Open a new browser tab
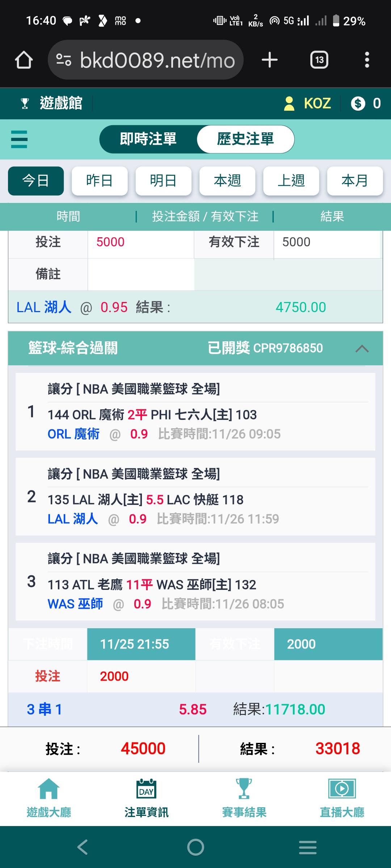 (270, 60)
